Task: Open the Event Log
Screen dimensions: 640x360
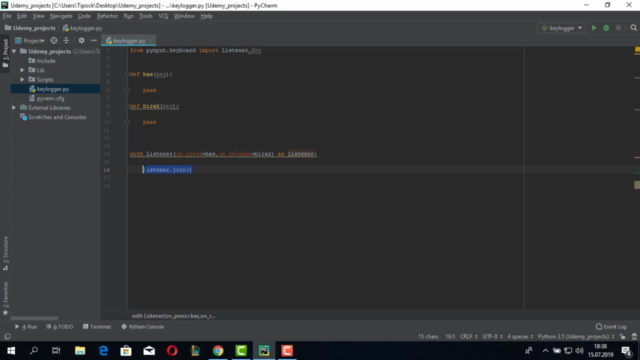Action: click(x=611, y=327)
